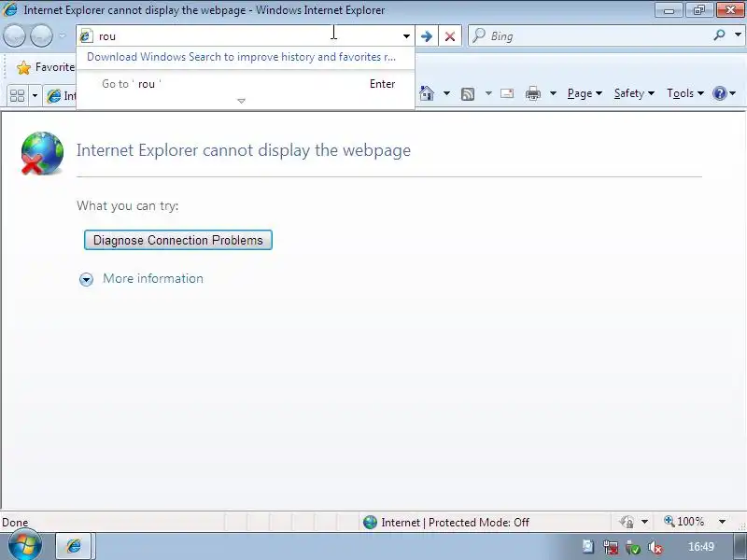The width and height of the screenshot is (747, 560).
Task: Close the Internet Explorer window
Action: click(x=730, y=10)
